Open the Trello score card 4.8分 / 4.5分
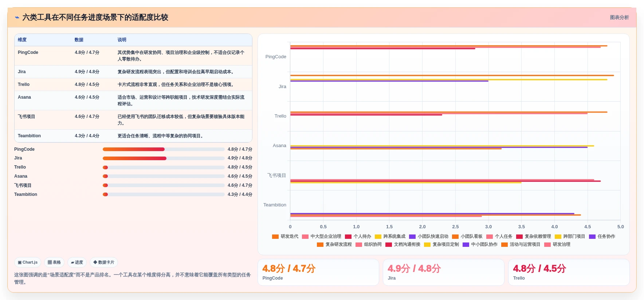This screenshot has height=300, width=644. click(569, 272)
